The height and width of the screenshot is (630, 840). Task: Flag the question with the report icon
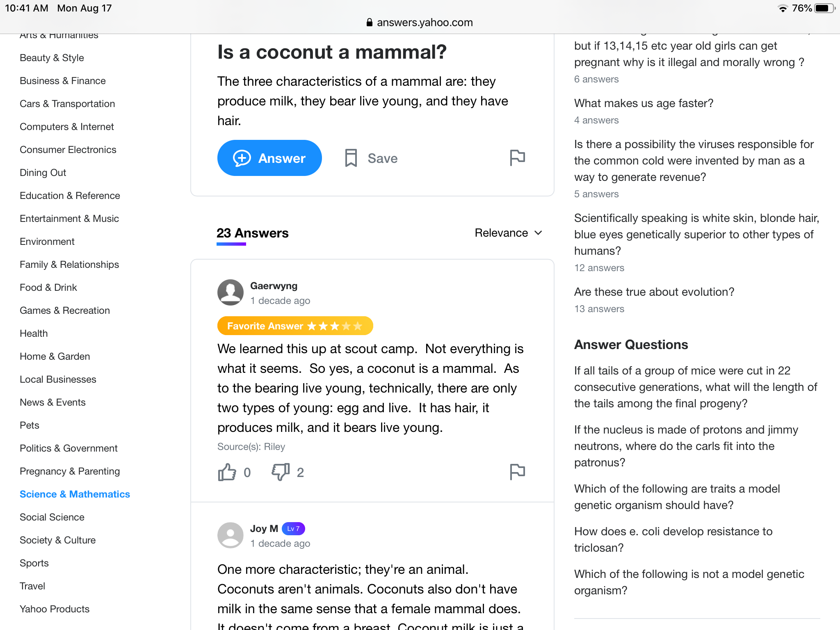pyautogui.click(x=517, y=158)
